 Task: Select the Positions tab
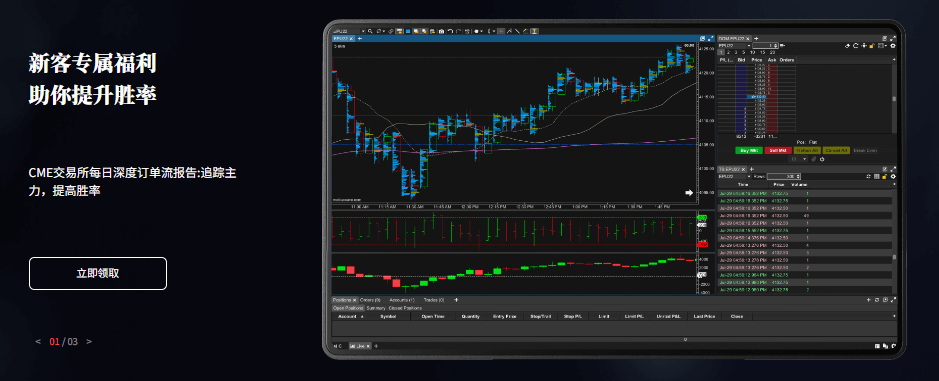tap(344, 300)
